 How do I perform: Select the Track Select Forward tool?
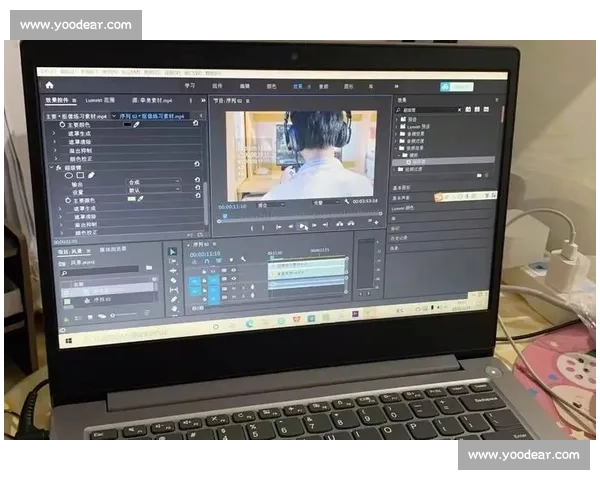point(173,261)
